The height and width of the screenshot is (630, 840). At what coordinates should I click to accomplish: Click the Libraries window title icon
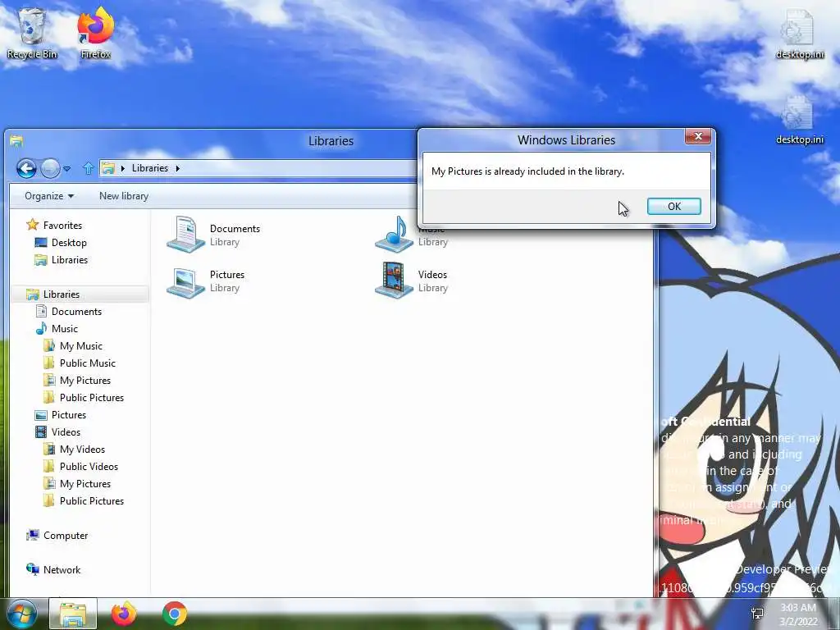pyautogui.click(x=16, y=141)
